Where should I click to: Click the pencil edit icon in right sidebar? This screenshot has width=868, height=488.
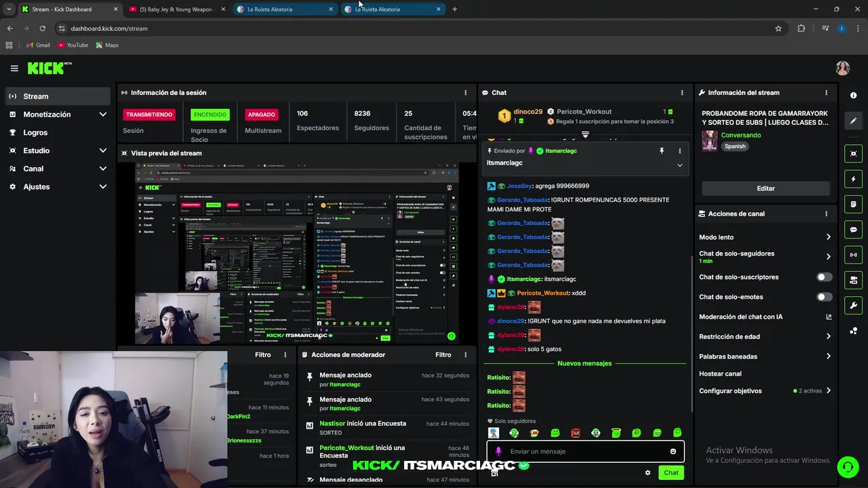pyautogui.click(x=853, y=121)
